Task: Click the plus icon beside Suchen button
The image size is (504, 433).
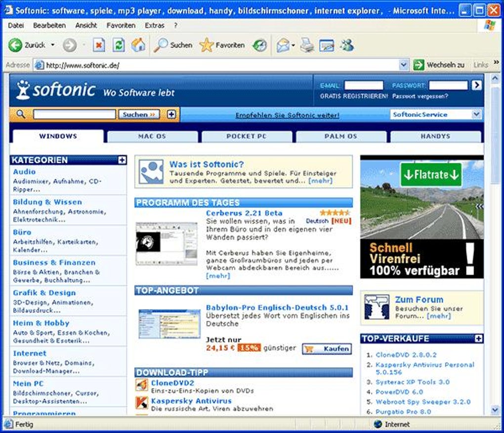Action: 171,114
